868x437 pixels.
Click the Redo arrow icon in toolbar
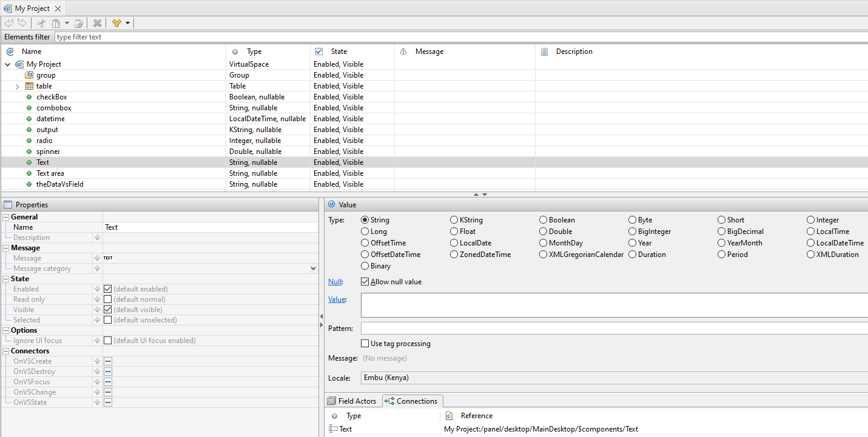pyautogui.click(x=22, y=23)
